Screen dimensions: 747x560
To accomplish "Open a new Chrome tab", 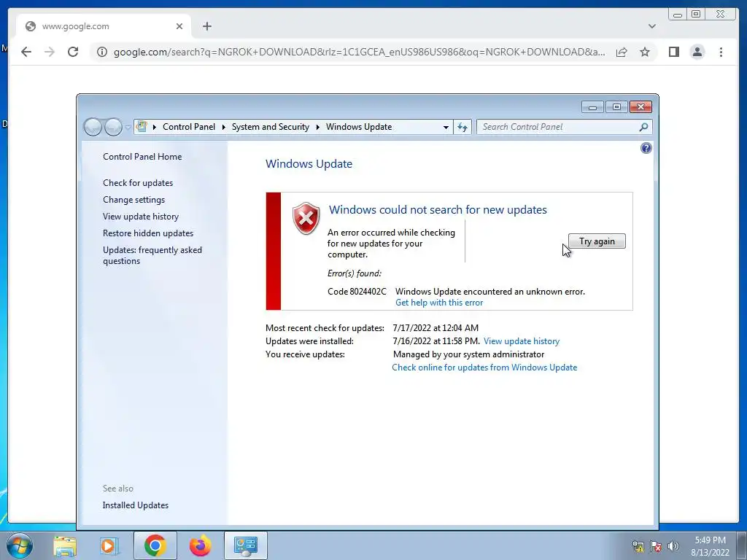I will pyautogui.click(x=206, y=26).
